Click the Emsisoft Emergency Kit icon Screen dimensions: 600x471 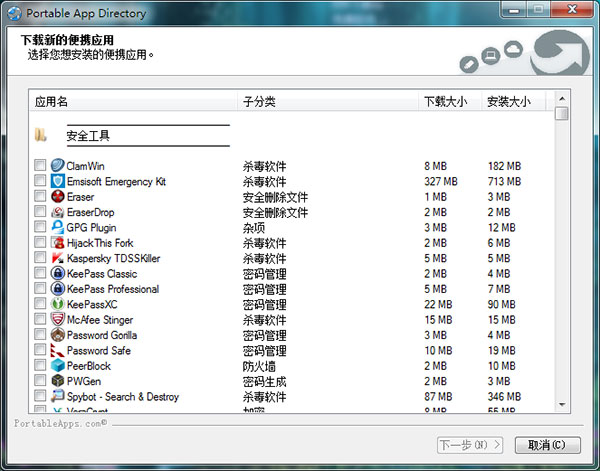58,182
